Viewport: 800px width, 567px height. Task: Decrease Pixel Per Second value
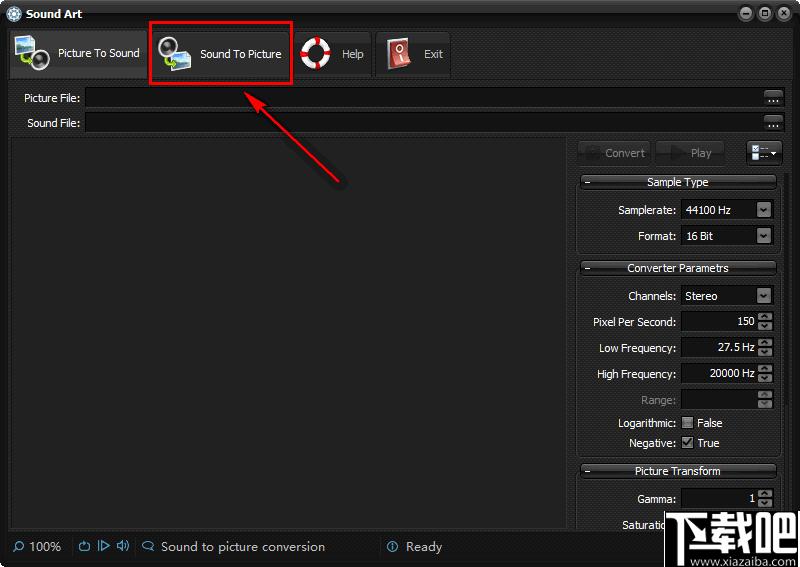pyautogui.click(x=765, y=326)
